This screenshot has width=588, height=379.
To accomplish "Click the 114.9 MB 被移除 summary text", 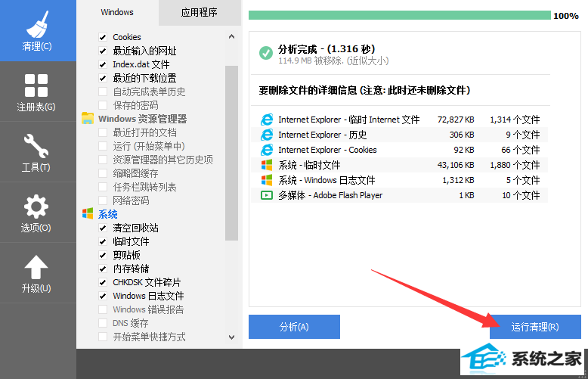I will tap(333, 61).
